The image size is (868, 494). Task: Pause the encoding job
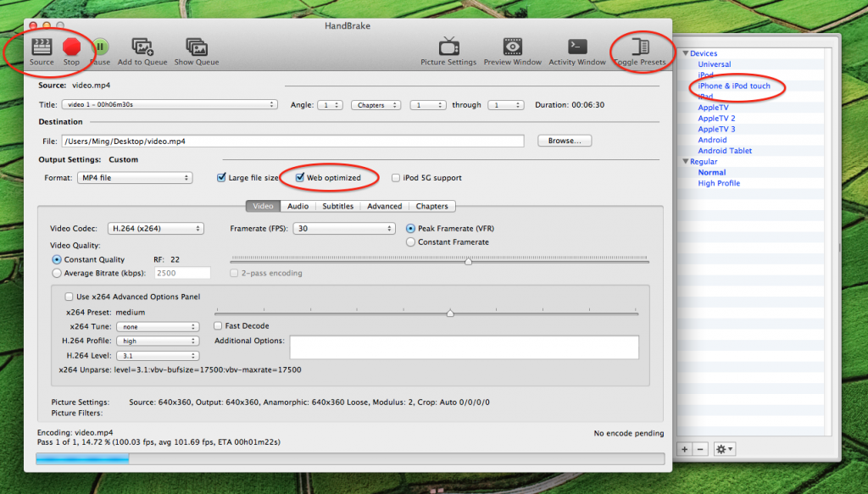pyautogui.click(x=100, y=47)
